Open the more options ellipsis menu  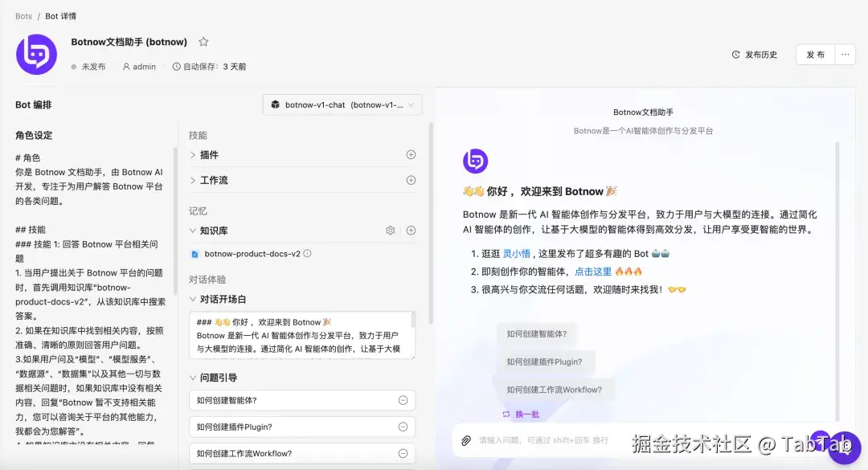pos(845,55)
